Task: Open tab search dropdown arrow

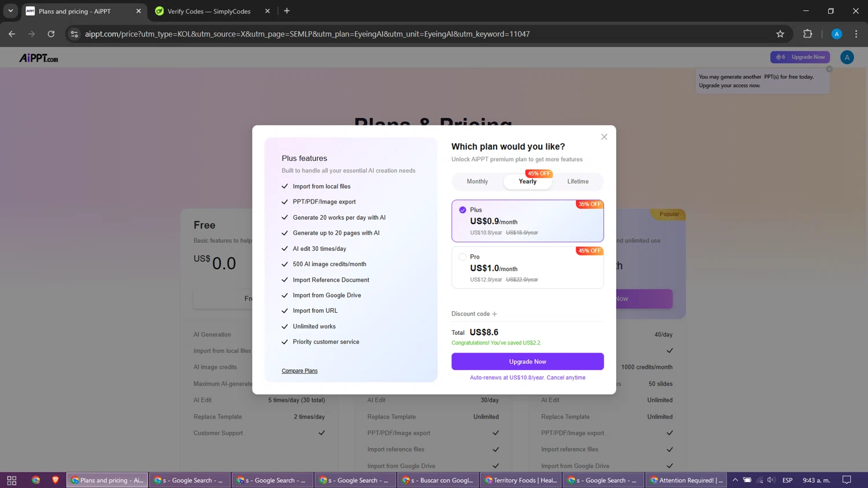Action: [x=10, y=11]
